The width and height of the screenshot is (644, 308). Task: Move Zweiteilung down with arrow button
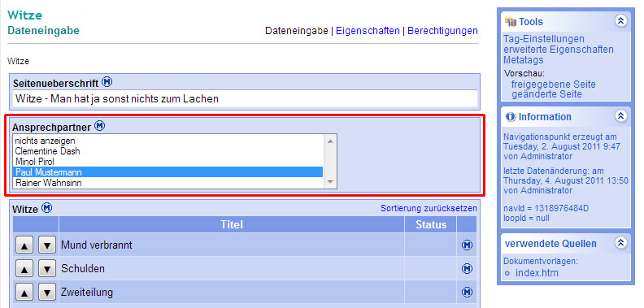coord(47,293)
